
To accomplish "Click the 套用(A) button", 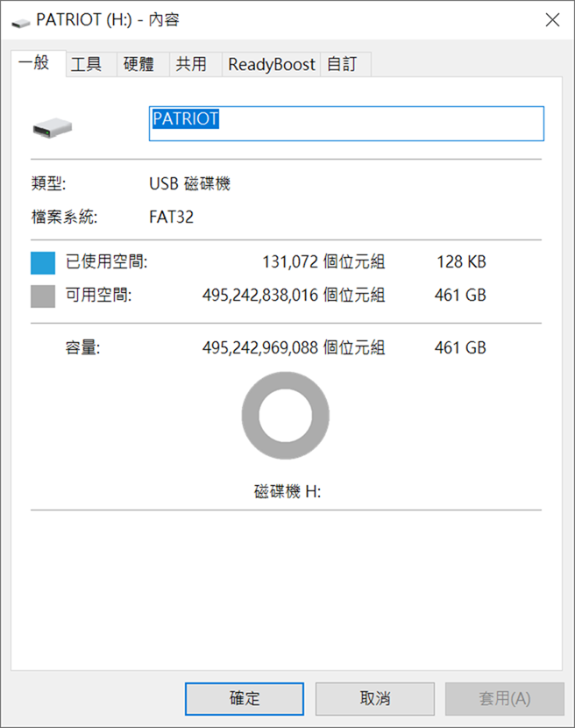I will coord(504,699).
